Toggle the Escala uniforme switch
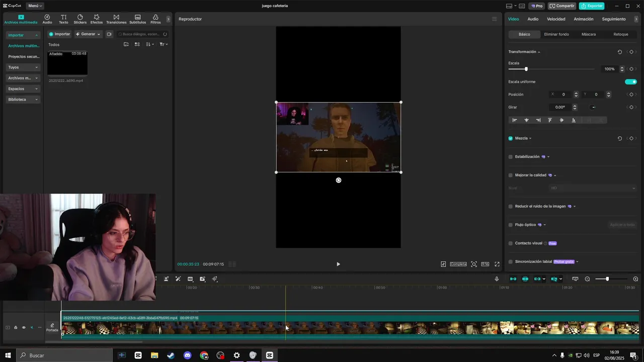644x362 pixels. point(631,81)
